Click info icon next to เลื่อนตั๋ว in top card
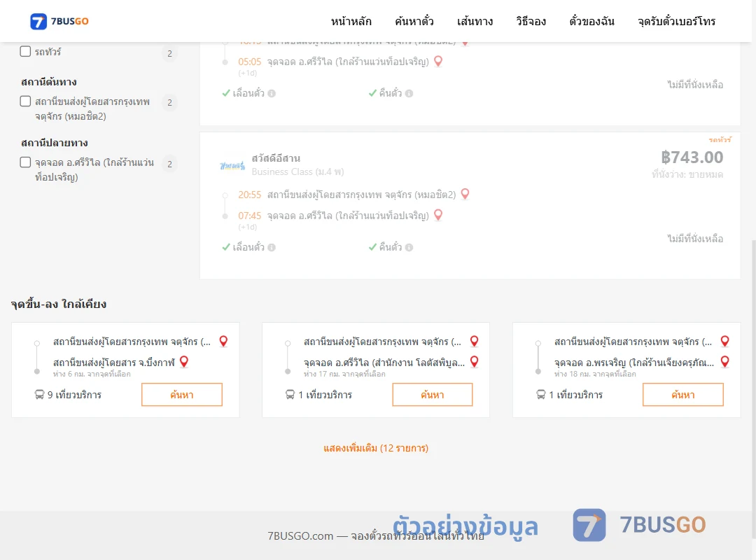The width and height of the screenshot is (756, 560). point(272,94)
